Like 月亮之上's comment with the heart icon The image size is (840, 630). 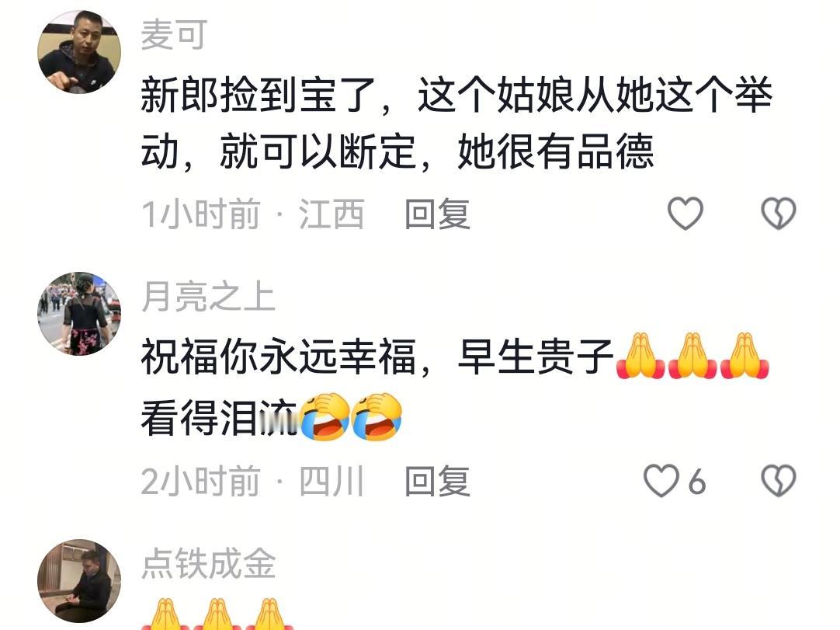pos(661,480)
